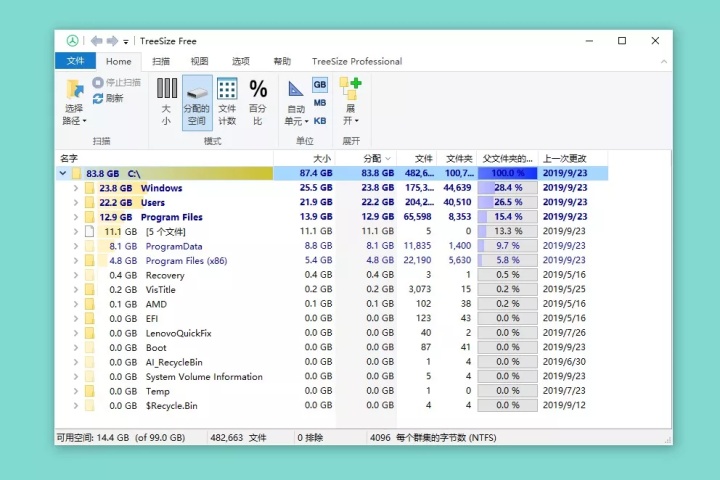Viewport: 720px width, 480px height.
Task: Click the 可用空间 14.4 GB status entry
Action: tap(121, 438)
